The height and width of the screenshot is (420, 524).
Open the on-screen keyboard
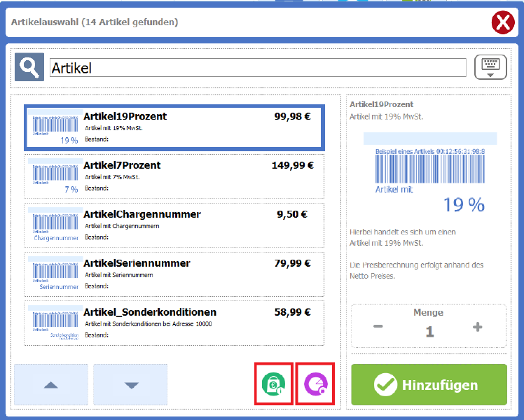pos(490,67)
